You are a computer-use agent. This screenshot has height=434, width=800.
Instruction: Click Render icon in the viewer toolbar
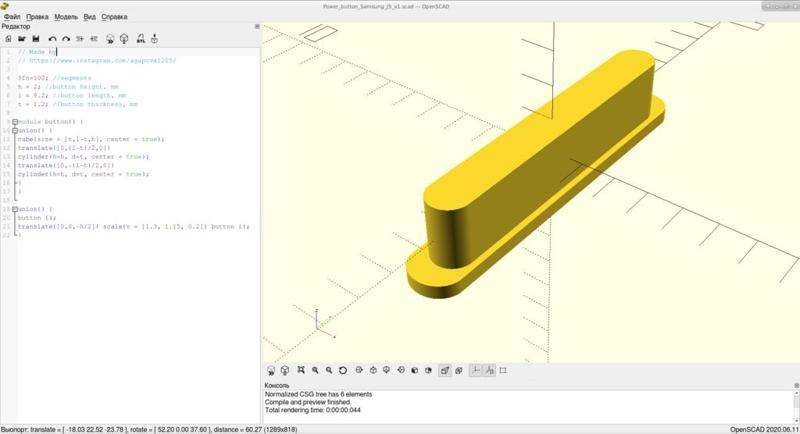point(285,371)
